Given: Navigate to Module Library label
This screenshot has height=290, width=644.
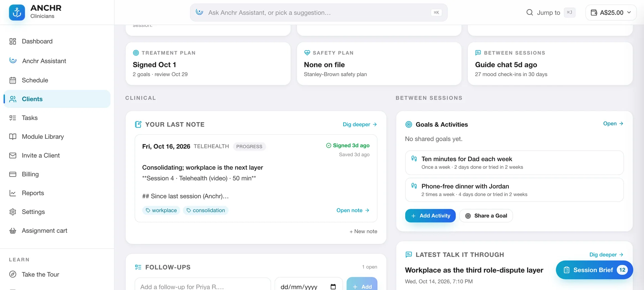Looking at the screenshot, I should click(x=43, y=137).
